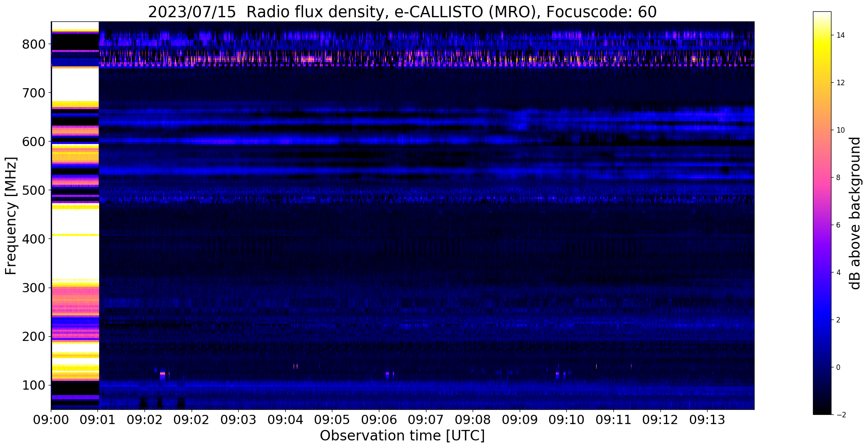Click the 09:07 time tick label
The height and width of the screenshot is (448, 868).
pos(426,420)
